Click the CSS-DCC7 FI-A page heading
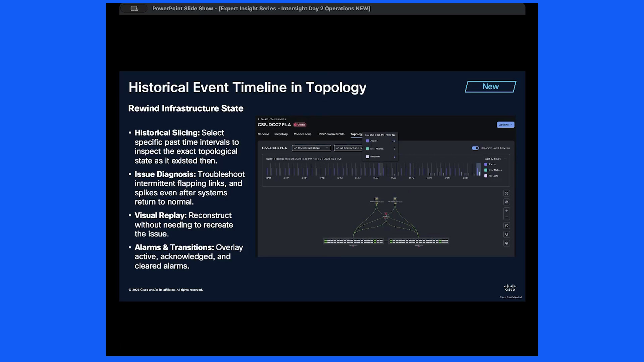 click(274, 125)
